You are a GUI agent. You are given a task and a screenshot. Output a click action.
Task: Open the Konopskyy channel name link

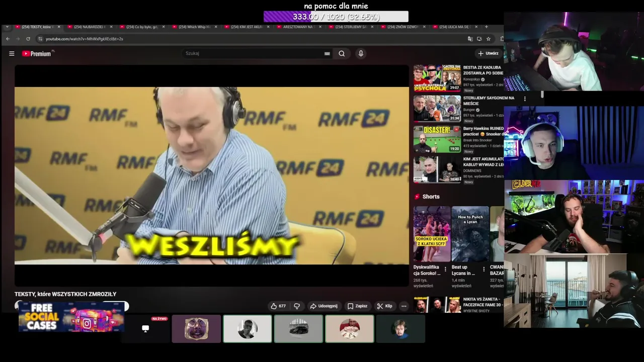coord(472,79)
